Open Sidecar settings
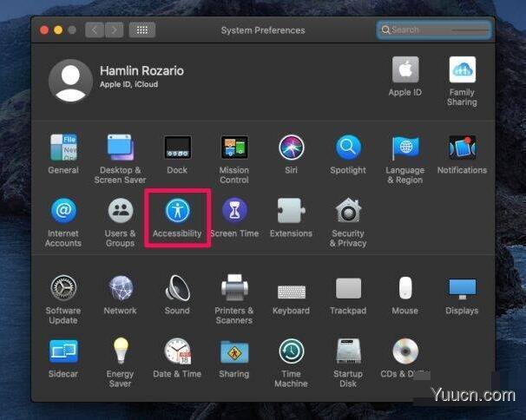 click(x=63, y=351)
